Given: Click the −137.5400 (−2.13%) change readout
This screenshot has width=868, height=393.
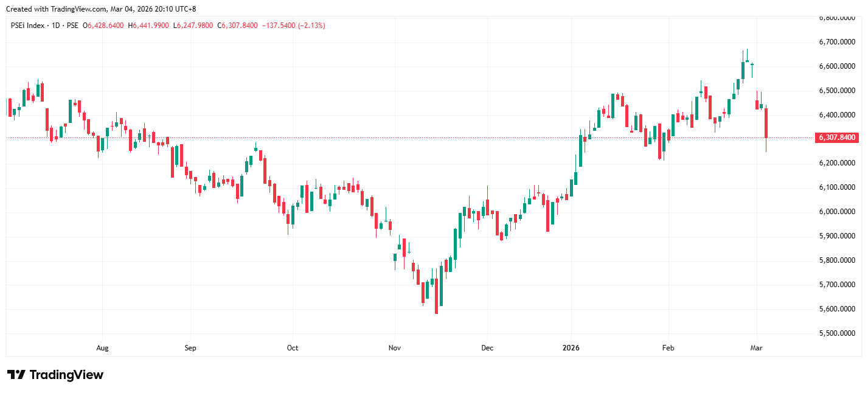Looking at the screenshot, I should [x=293, y=26].
